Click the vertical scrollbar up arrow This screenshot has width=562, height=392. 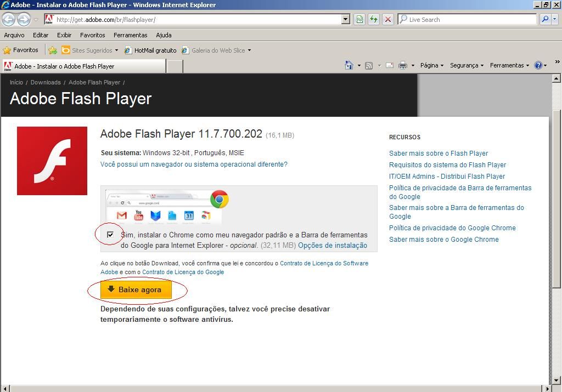click(x=557, y=78)
